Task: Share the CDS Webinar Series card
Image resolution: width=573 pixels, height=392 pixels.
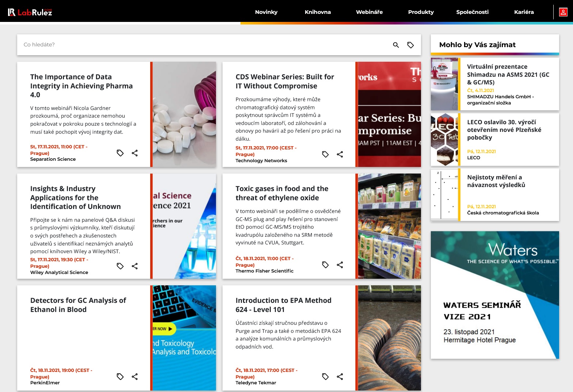Action: tap(340, 154)
